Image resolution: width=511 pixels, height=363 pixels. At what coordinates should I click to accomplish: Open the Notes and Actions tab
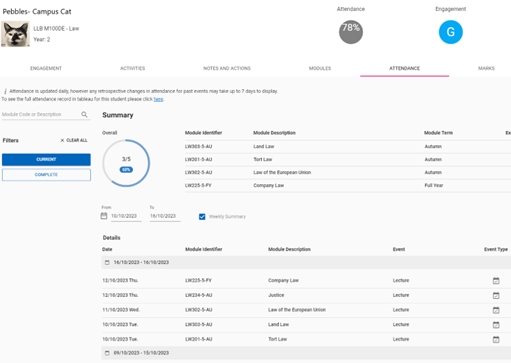[227, 68]
